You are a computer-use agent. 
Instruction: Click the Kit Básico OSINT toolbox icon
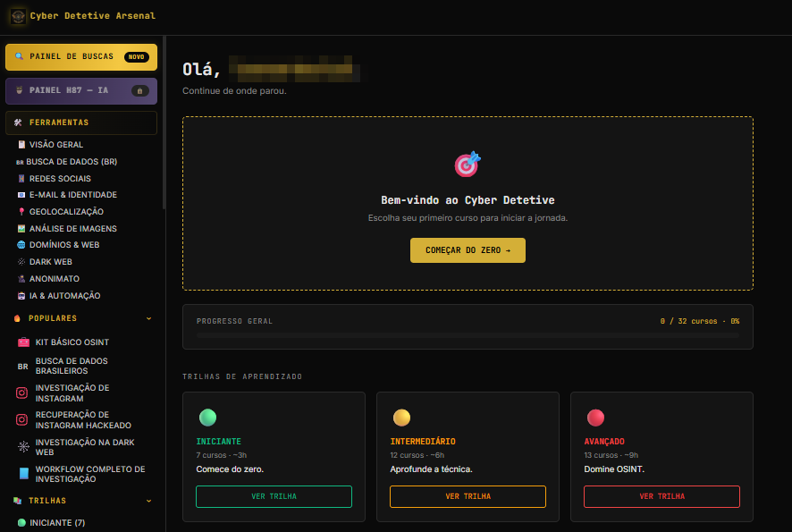click(x=23, y=342)
